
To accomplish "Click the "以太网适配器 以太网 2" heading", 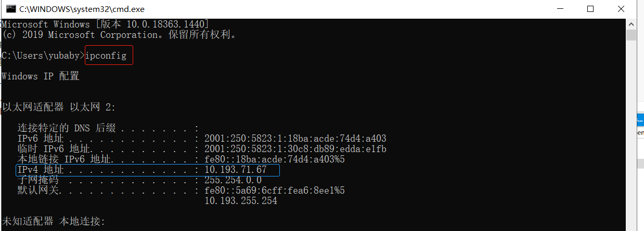I will tap(58, 107).
